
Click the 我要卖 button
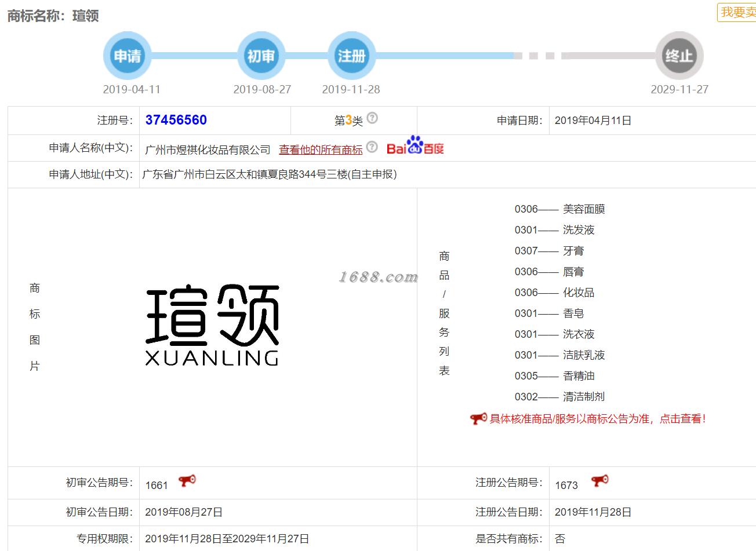pyautogui.click(x=737, y=12)
